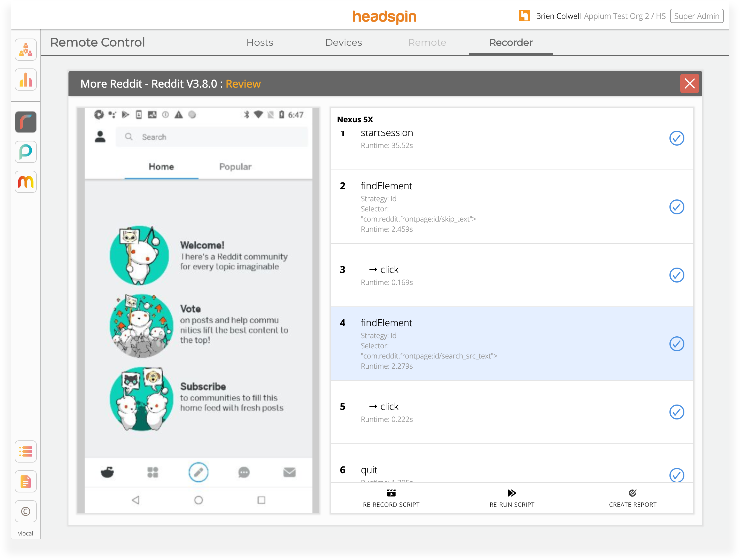Click the CREATE REPORT label

click(633, 504)
